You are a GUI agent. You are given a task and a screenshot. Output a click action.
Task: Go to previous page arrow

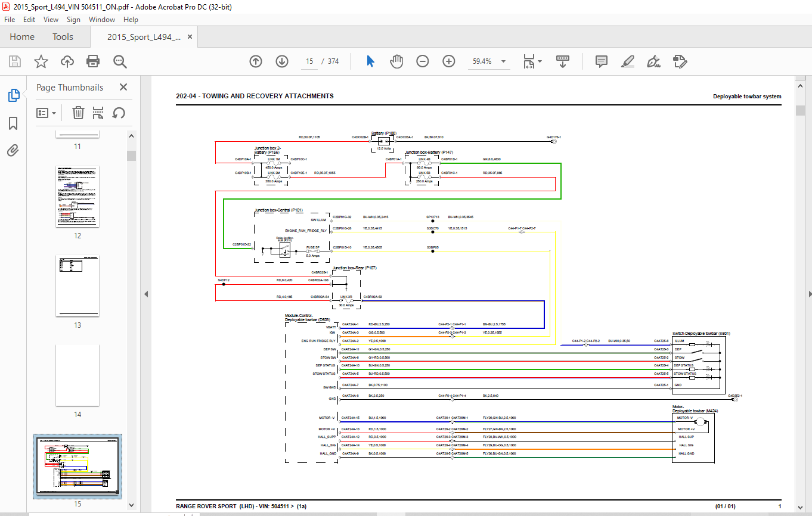tap(256, 61)
